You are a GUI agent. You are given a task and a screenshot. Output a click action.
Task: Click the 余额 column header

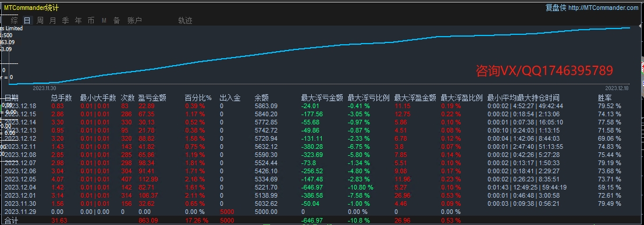point(262,98)
